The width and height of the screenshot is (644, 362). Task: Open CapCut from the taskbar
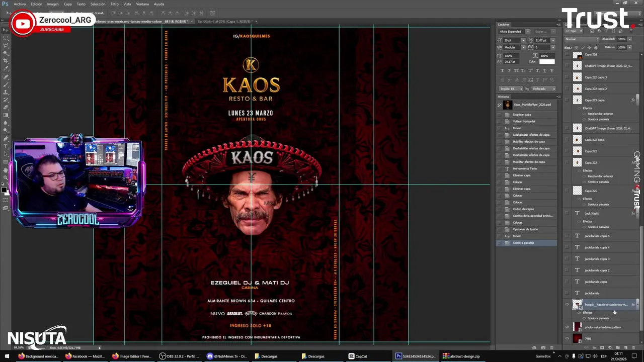[358, 356]
